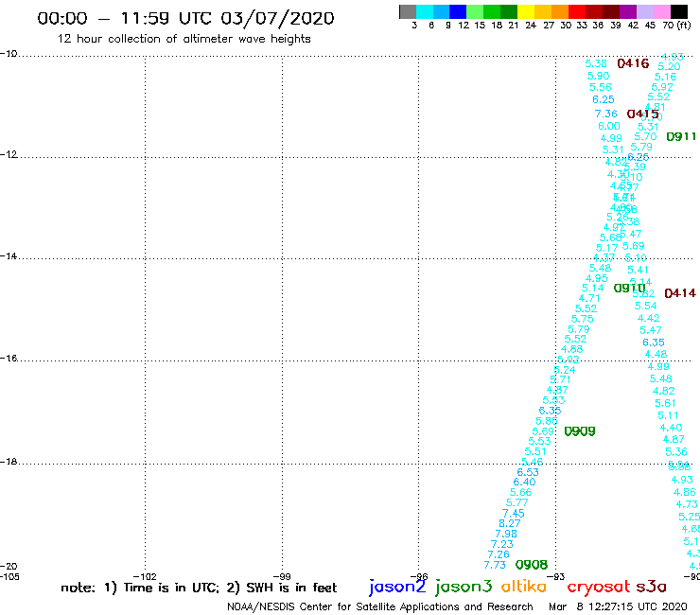Click the -99 longitude axis label
The image size is (700, 615).
[282, 576]
